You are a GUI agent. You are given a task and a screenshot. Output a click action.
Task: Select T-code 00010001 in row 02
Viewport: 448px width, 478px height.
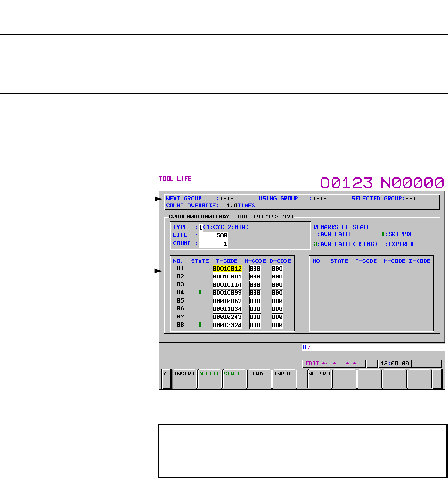227,277
